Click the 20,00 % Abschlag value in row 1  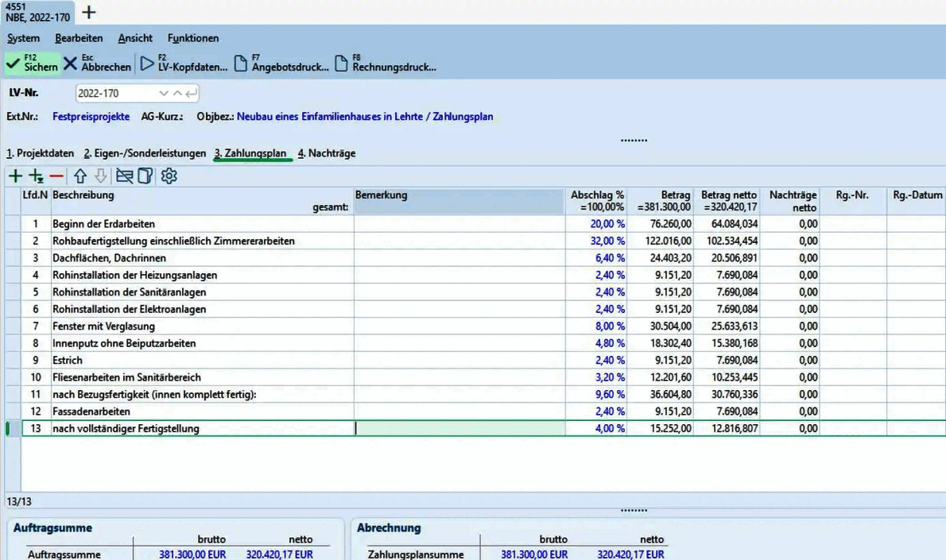coord(607,224)
